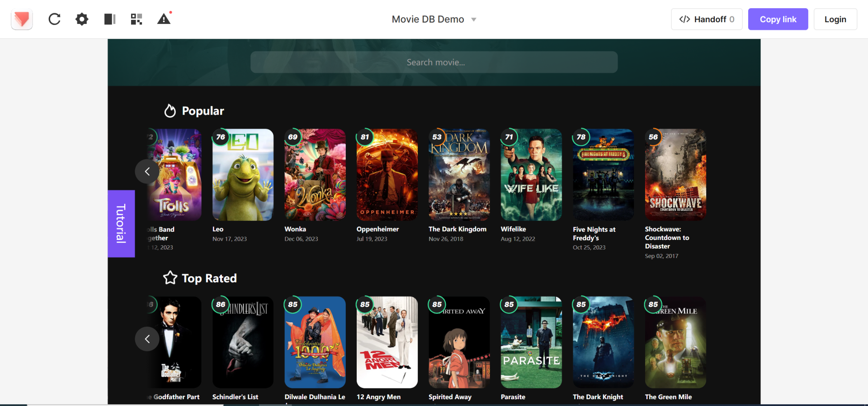
Task: Open The Godfather Part II poster
Action: (175, 342)
